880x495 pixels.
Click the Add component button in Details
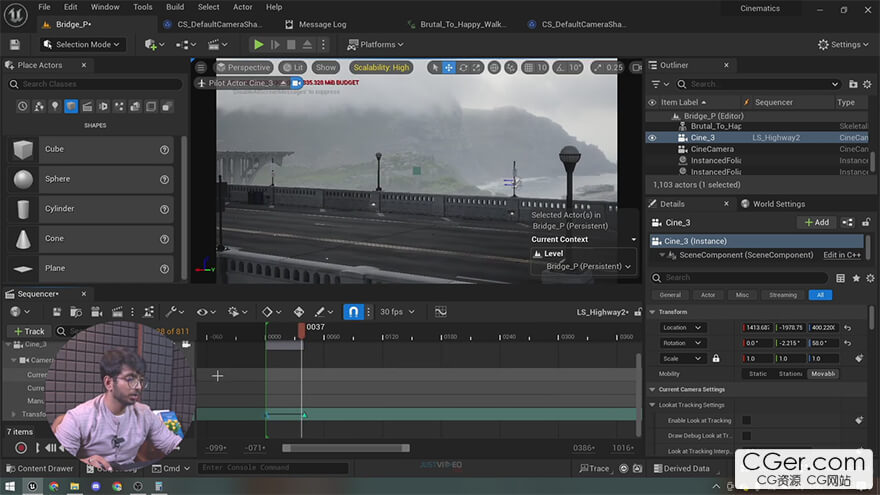(x=816, y=222)
